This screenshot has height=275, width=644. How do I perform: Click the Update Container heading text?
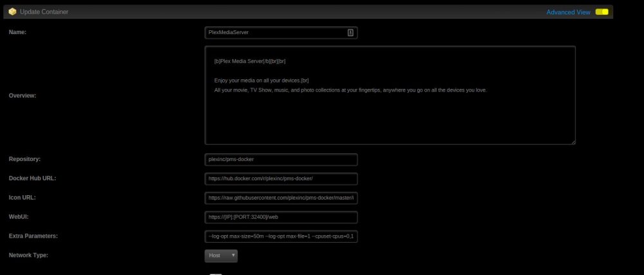click(44, 12)
